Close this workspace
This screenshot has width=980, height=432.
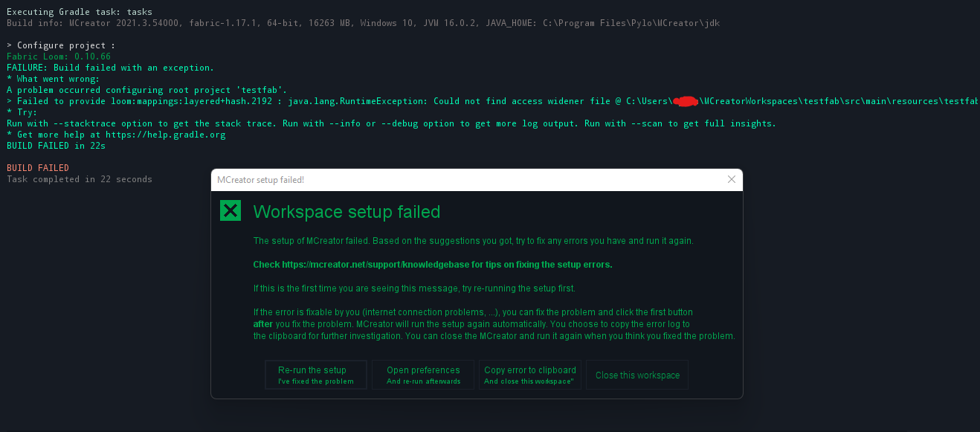tap(636, 374)
